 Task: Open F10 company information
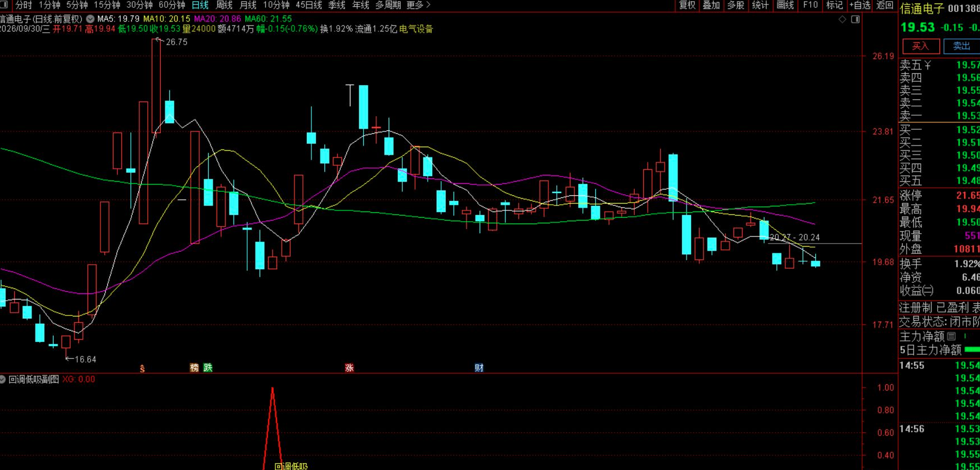click(x=810, y=5)
